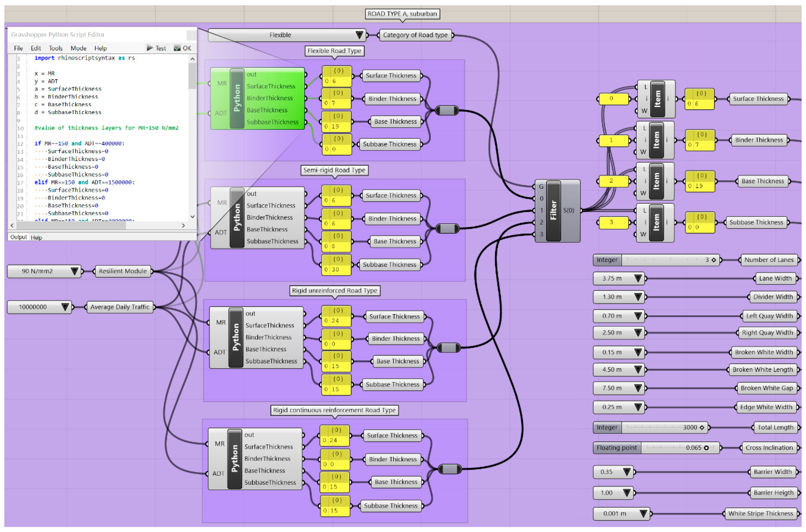Open the 2.50 m right quay dropdown
This screenshot has width=806, height=532.
(x=619, y=333)
